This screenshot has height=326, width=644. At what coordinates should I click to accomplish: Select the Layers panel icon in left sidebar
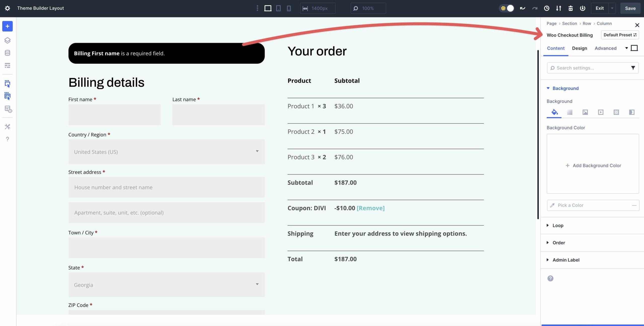point(7,40)
